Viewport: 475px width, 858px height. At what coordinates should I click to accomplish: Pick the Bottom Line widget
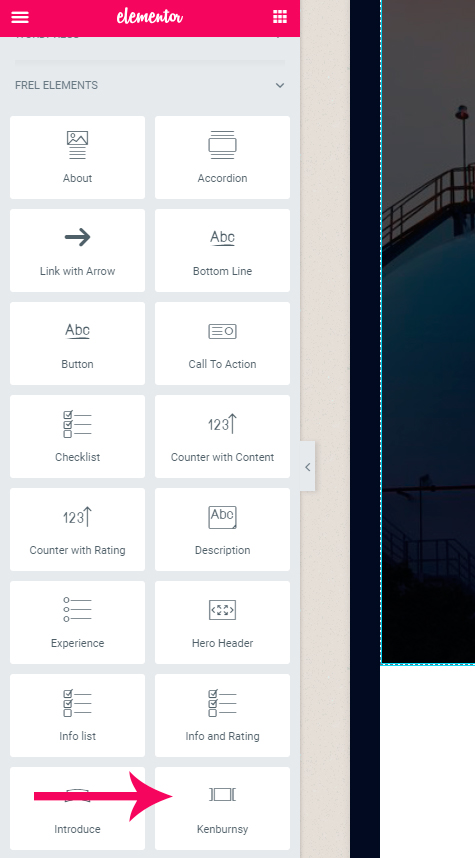pyautogui.click(x=222, y=251)
